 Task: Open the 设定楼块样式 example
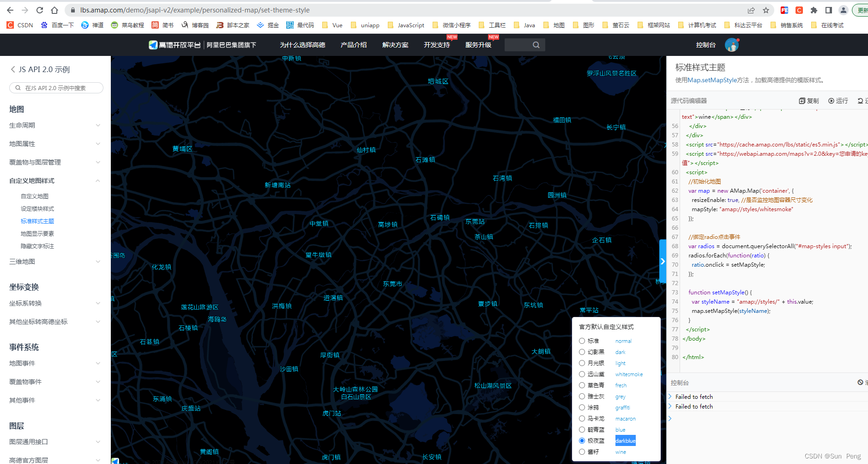pos(37,209)
